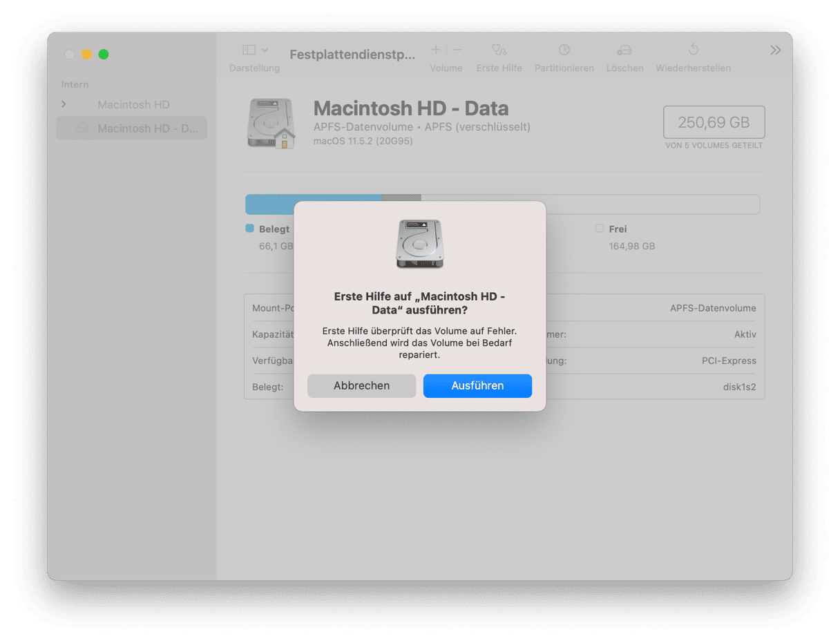This screenshot has height=643, width=840.
Task: Click the Volume toolbar label
Action: (x=446, y=68)
